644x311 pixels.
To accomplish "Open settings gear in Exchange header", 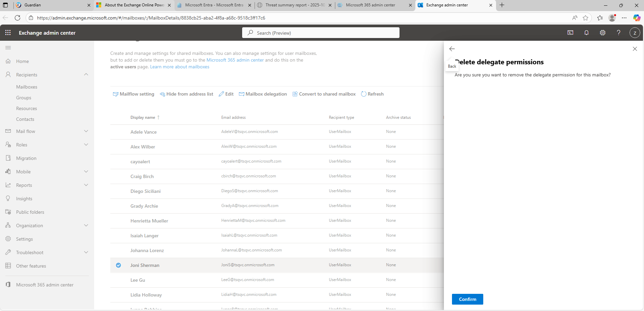I will click(x=602, y=33).
